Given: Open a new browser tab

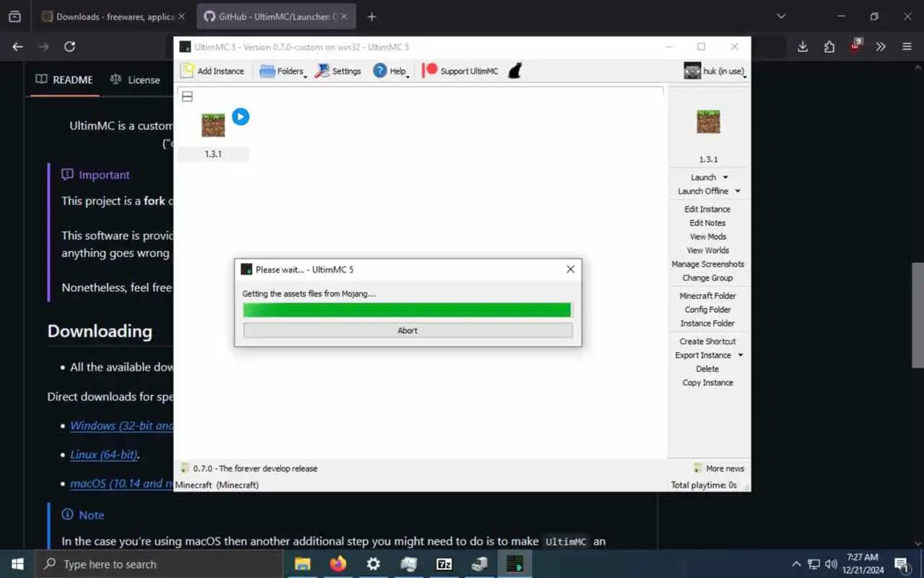Looking at the screenshot, I should (372, 17).
